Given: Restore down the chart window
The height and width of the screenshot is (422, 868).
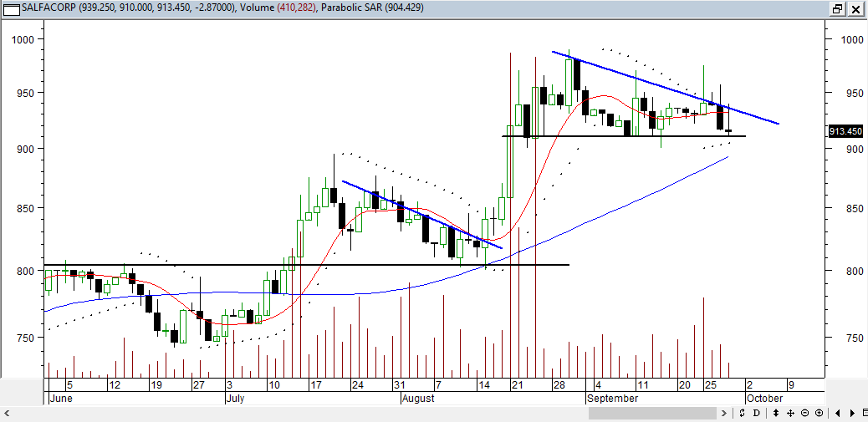Looking at the screenshot, I should 838,8.
